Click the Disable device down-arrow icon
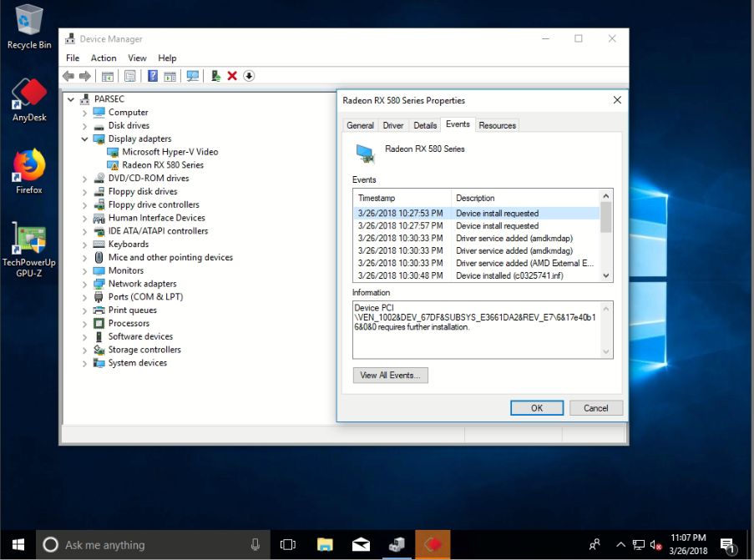 [x=249, y=76]
